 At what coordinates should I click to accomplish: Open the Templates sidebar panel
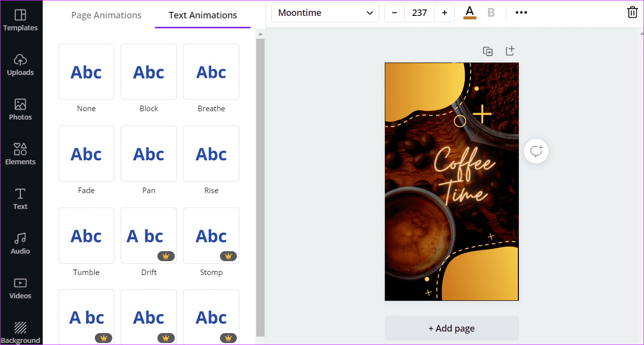point(20,20)
